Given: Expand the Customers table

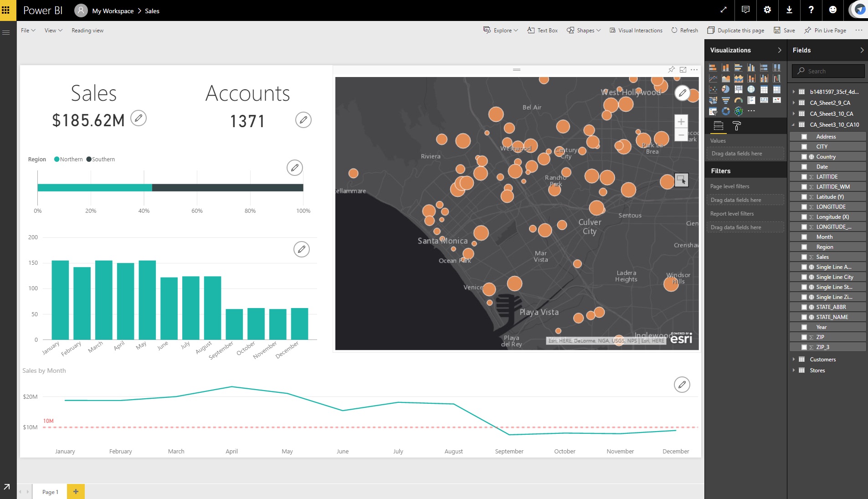Looking at the screenshot, I should [793, 360].
